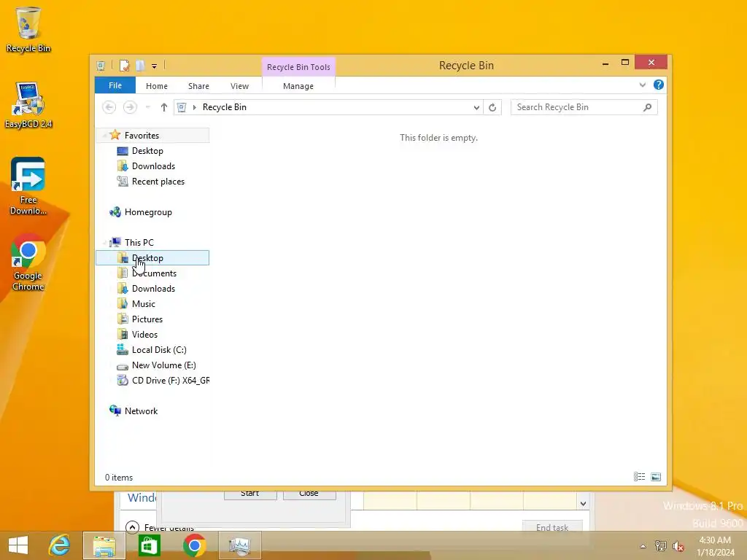Open the File ribbon tab
Image resolution: width=747 pixels, height=560 pixels.
coord(115,85)
